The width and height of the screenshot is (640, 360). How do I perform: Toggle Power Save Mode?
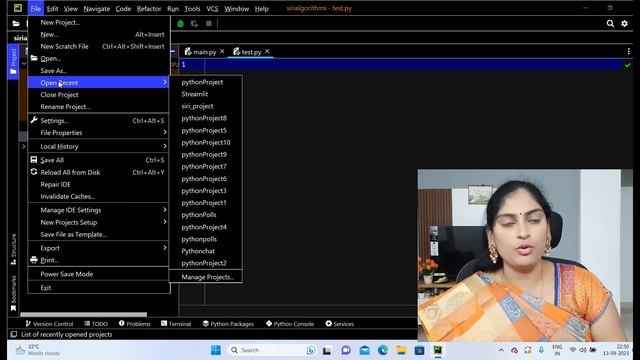click(99, 274)
